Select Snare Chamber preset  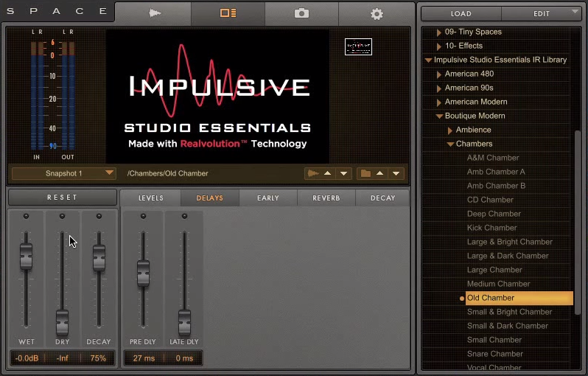click(494, 354)
